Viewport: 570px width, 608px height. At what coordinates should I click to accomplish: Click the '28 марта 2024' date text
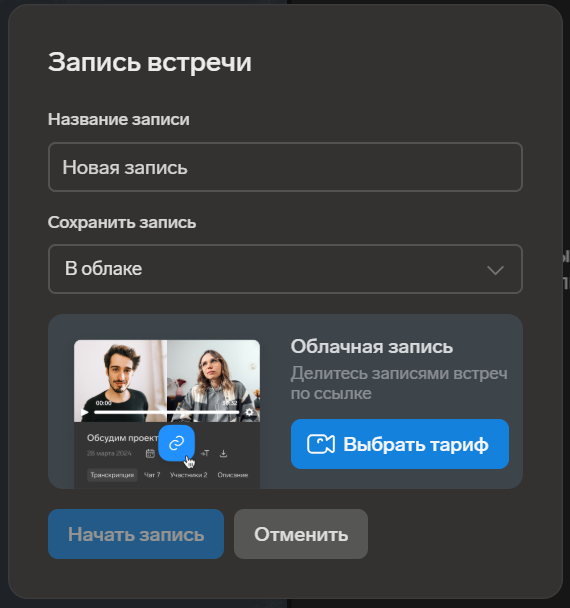pyautogui.click(x=109, y=453)
